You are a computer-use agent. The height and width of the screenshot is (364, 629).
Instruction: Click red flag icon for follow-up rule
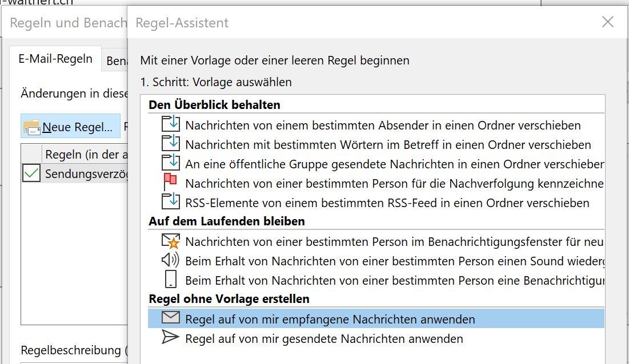(170, 182)
